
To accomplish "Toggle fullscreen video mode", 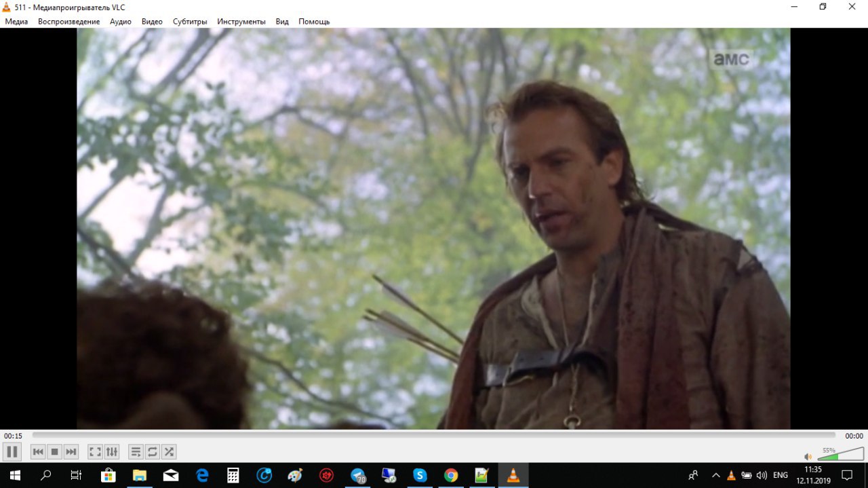I will coord(96,451).
